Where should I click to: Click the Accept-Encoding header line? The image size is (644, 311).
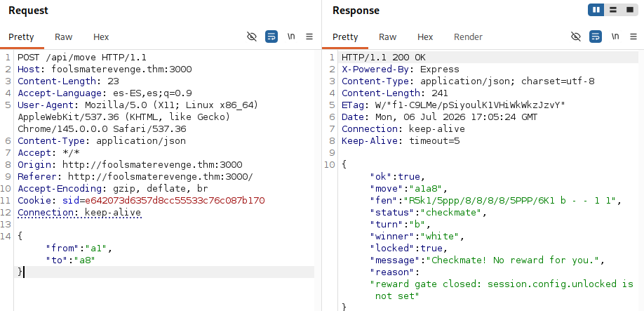[113, 189]
